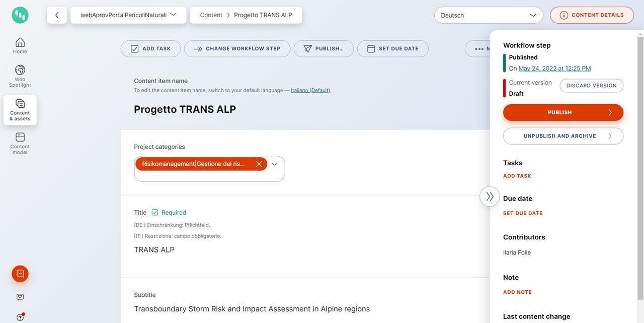Open the help question mark icon
This screenshot has width=644, height=323.
tap(20, 317)
